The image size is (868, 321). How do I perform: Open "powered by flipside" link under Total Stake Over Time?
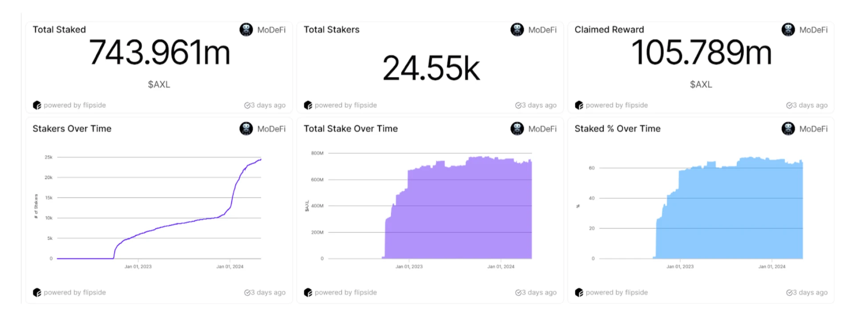point(345,293)
